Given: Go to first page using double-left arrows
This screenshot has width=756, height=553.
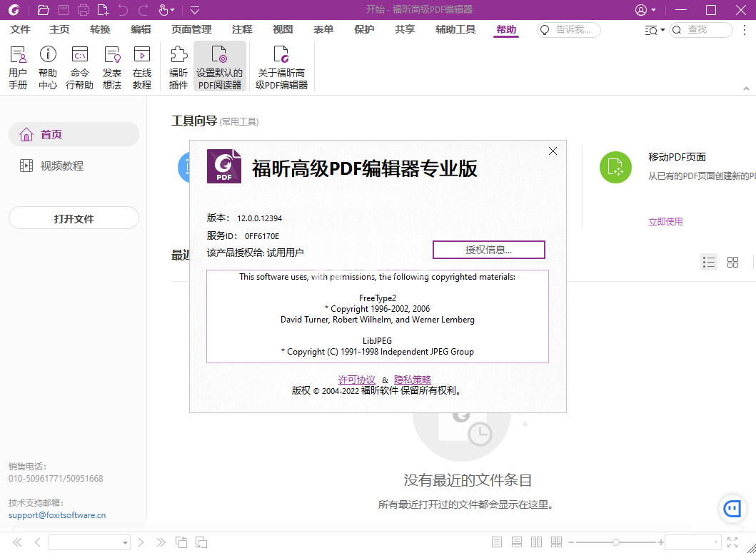Looking at the screenshot, I should [17, 542].
